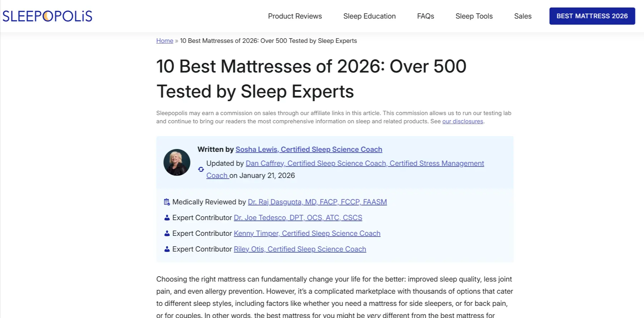Click the 'on January 21, 2026' update date
Image resolution: width=644 pixels, height=318 pixels.
click(x=262, y=175)
